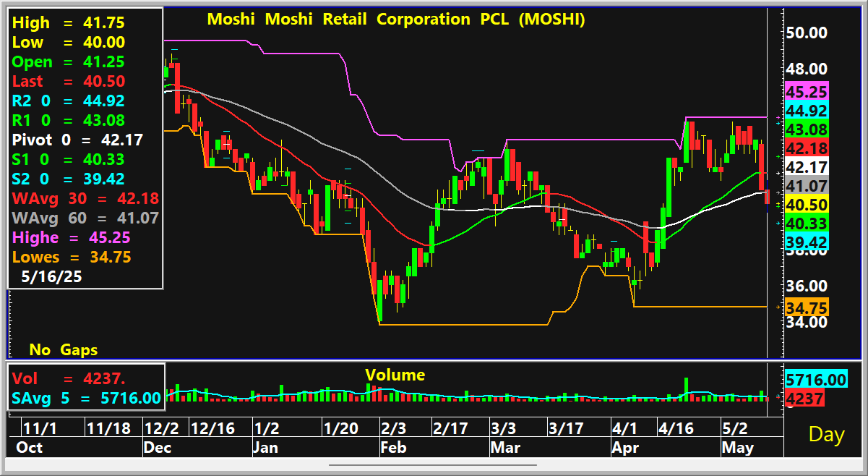868x476 pixels.
Task: Click the Feb month label
Action: click(x=393, y=449)
